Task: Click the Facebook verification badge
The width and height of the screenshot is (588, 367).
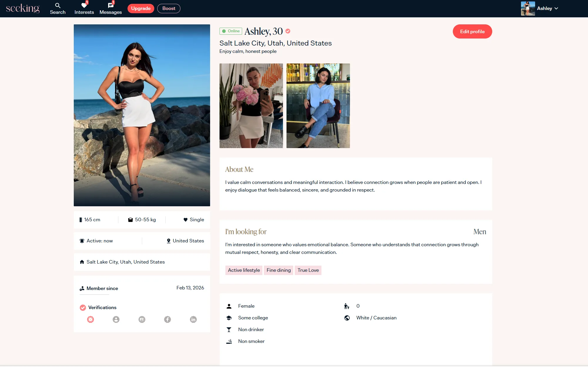Action: click(x=167, y=319)
